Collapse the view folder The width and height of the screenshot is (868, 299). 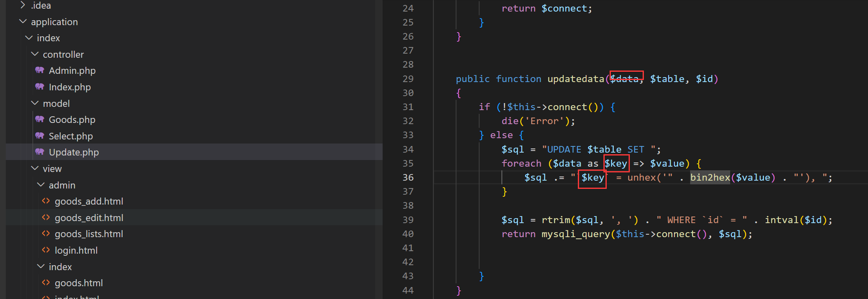point(35,168)
